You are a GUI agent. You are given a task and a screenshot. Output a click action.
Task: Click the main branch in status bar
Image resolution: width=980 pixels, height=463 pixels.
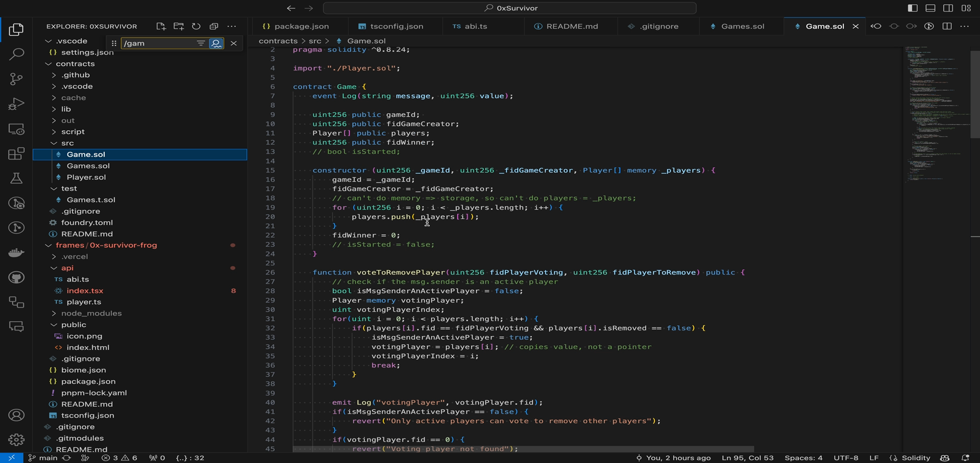coord(43,458)
